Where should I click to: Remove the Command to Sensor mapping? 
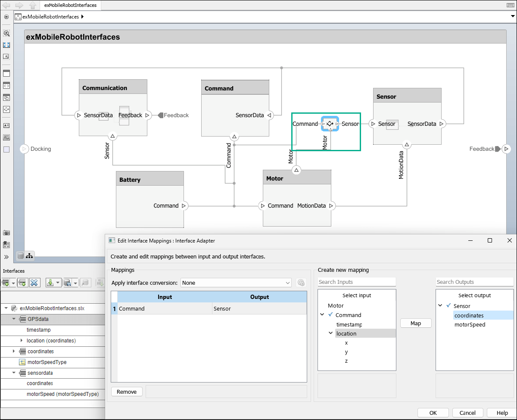pyautogui.click(x=127, y=392)
